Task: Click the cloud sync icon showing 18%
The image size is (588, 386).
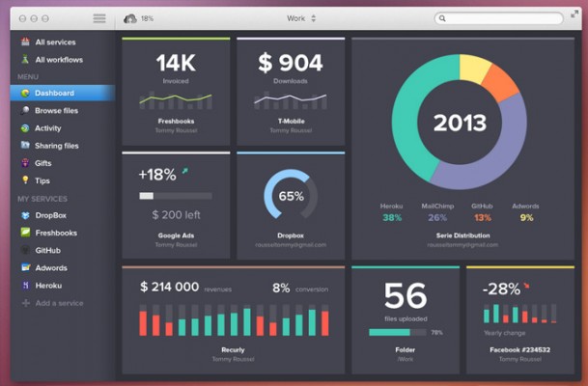Action: (130, 18)
